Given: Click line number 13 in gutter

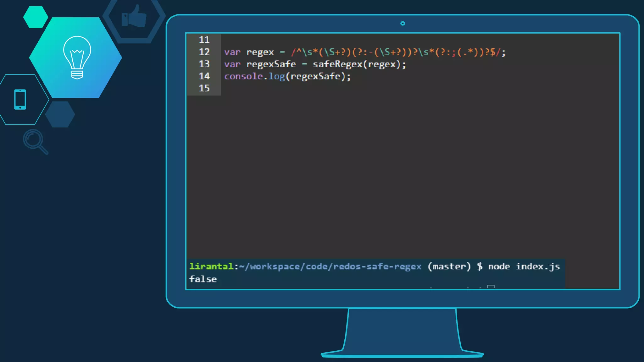Looking at the screenshot, I should [204, 64].
